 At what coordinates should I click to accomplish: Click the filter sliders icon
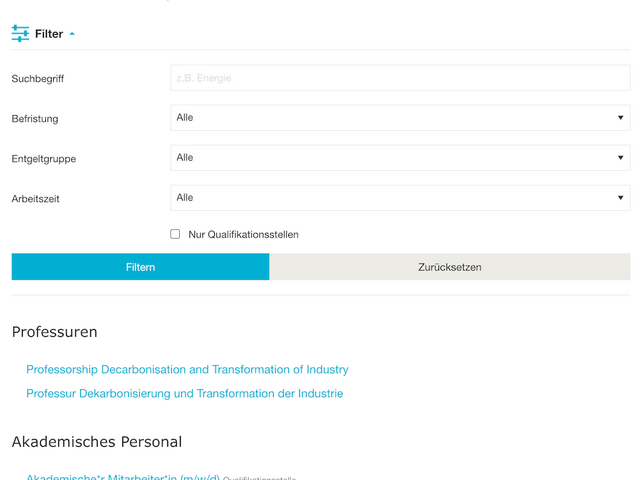[x=20, y=34]
